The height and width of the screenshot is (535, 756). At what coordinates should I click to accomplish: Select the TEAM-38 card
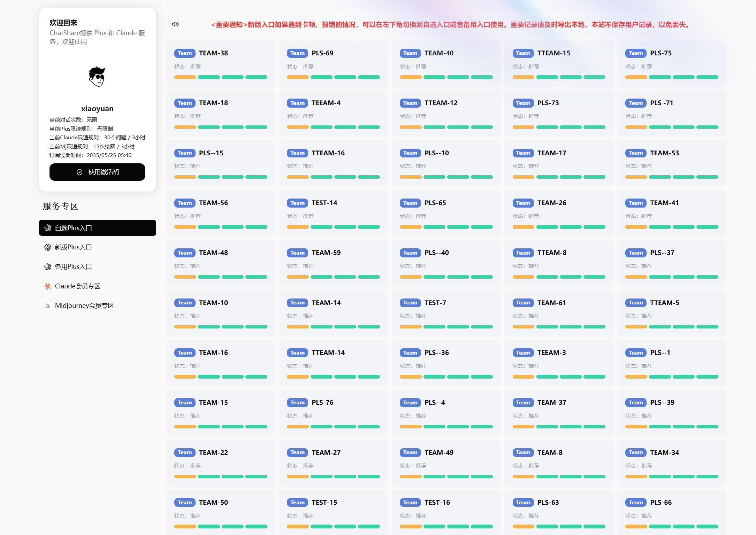[x=220, y=64]
